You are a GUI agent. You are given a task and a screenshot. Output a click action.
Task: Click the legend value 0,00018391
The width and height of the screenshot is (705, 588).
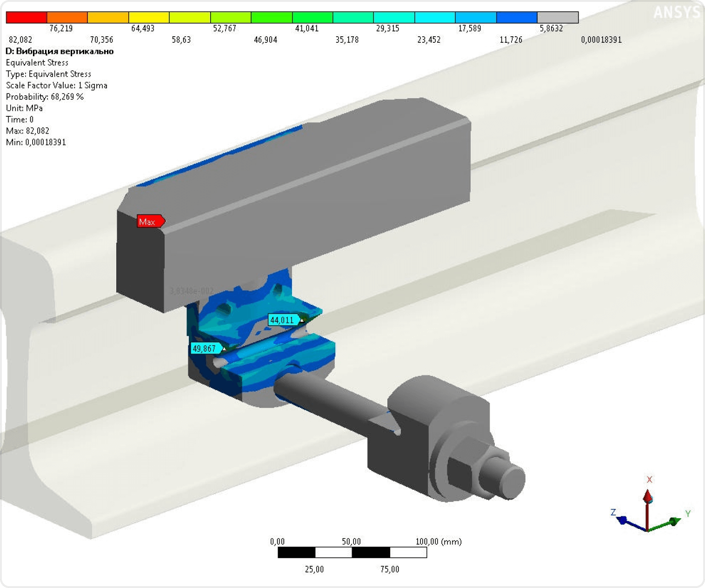(601, 40)
